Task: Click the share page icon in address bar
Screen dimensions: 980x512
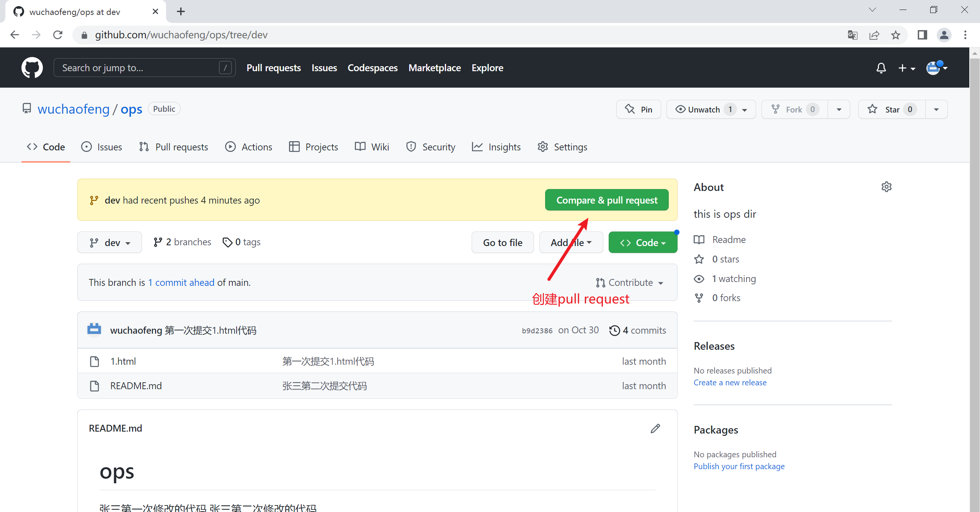Action: (874, 35)
